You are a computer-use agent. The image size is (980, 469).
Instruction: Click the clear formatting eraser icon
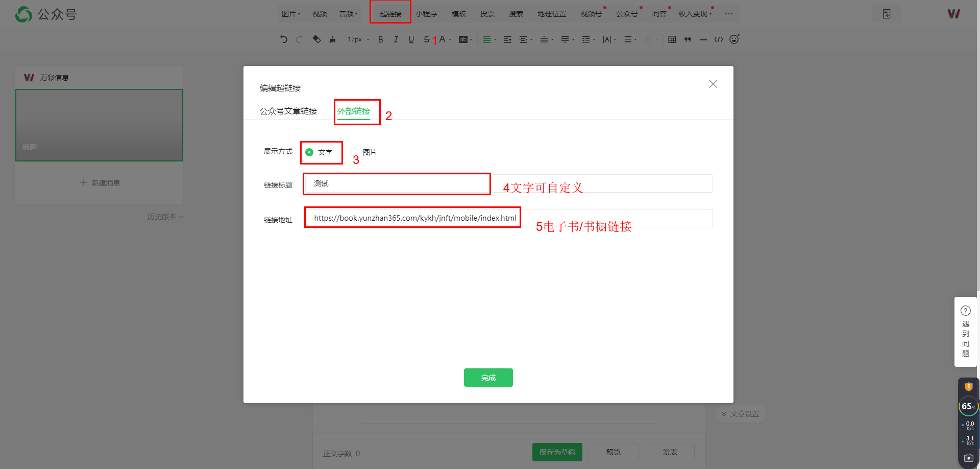[316, 39]
